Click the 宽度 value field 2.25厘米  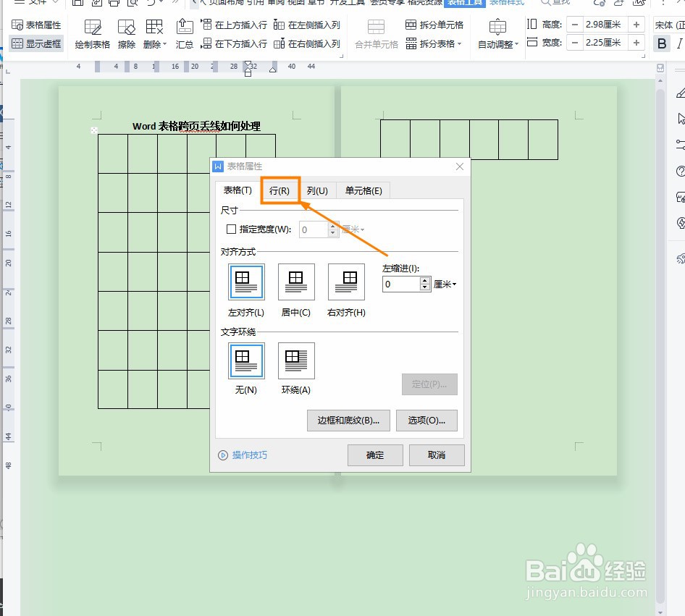[x=605, y=43]
